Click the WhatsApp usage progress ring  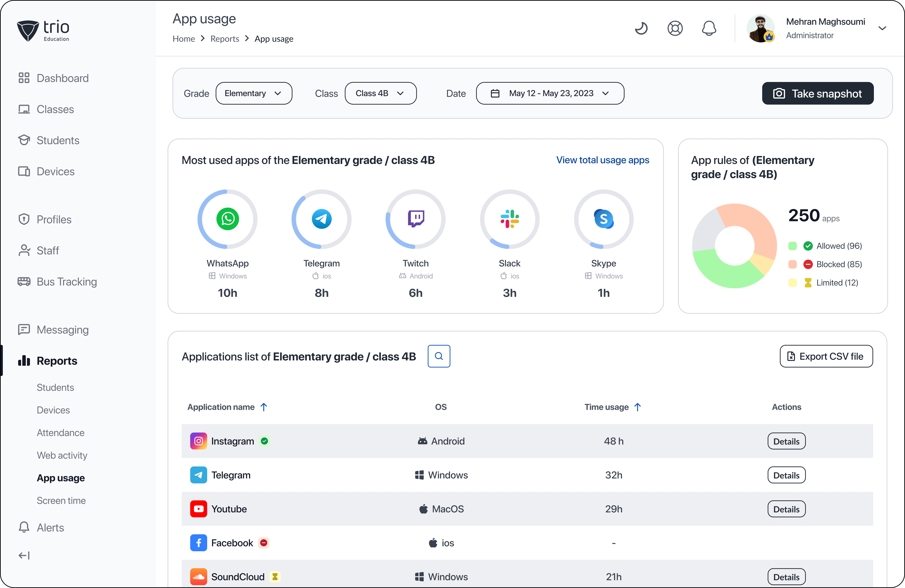(227, 219)
